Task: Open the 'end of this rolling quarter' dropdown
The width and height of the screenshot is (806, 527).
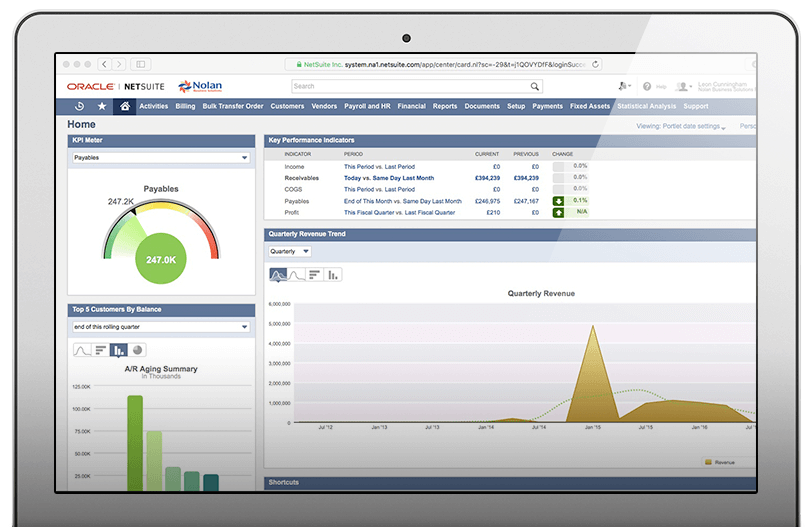Action: click(160, 327)
